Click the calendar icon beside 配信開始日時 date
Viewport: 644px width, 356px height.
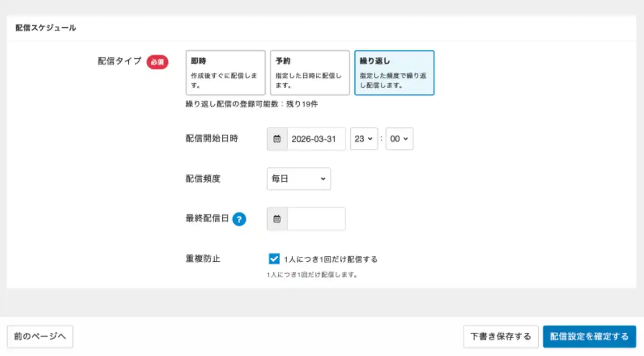tap(277, 139)
